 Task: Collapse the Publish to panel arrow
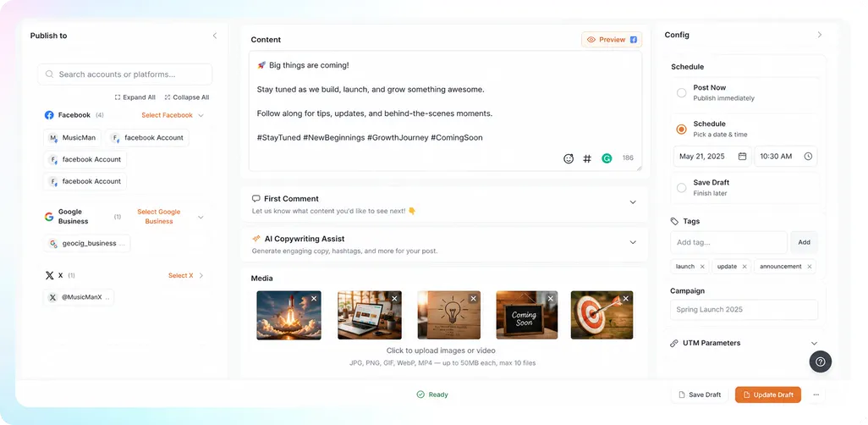pyautogui.click(x=215, y=36)
